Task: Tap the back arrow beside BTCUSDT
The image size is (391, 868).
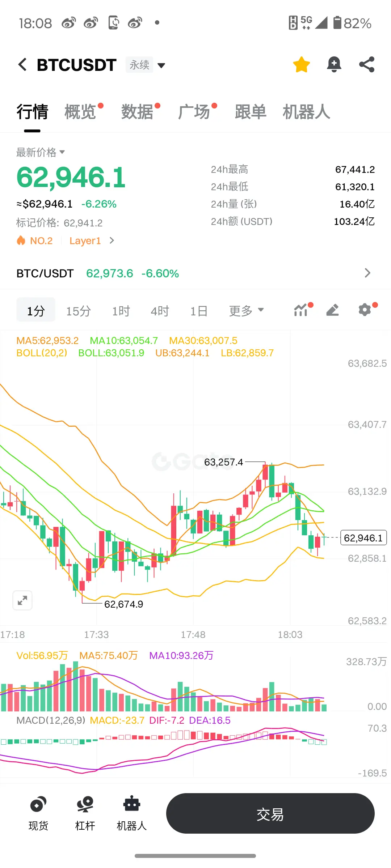Action: [x=22, y=65]
